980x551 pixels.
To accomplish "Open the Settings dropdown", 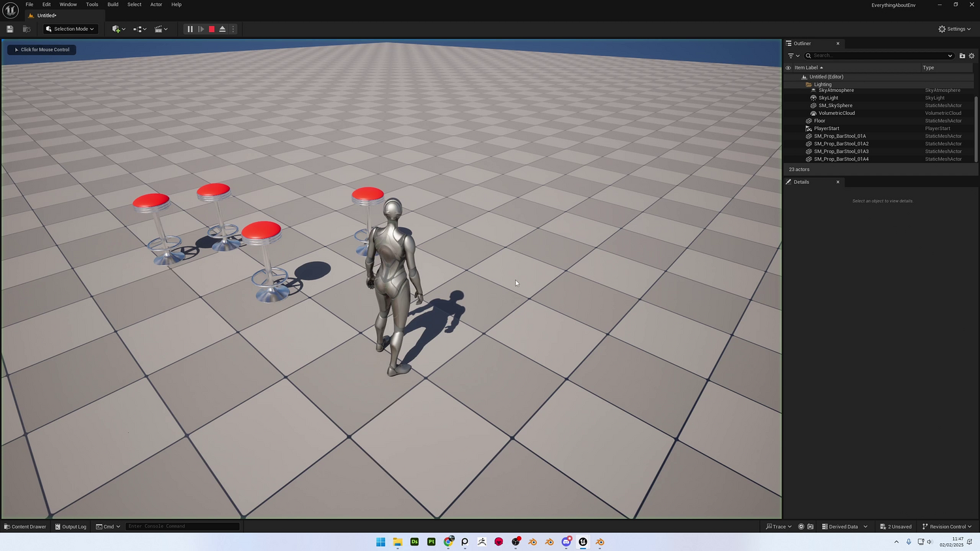I will tap(955, 29).
